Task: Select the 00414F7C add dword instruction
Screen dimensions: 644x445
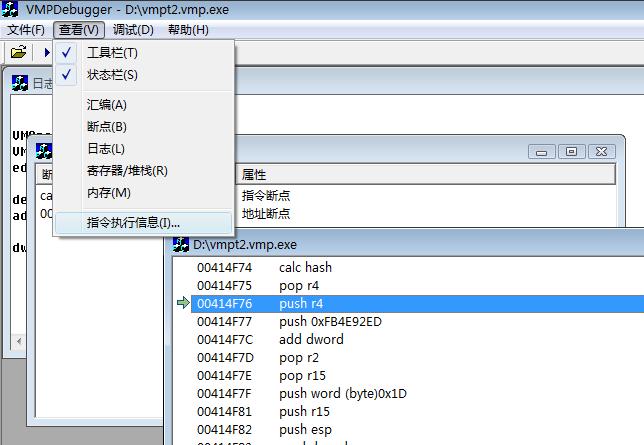Action: point(417,340)
